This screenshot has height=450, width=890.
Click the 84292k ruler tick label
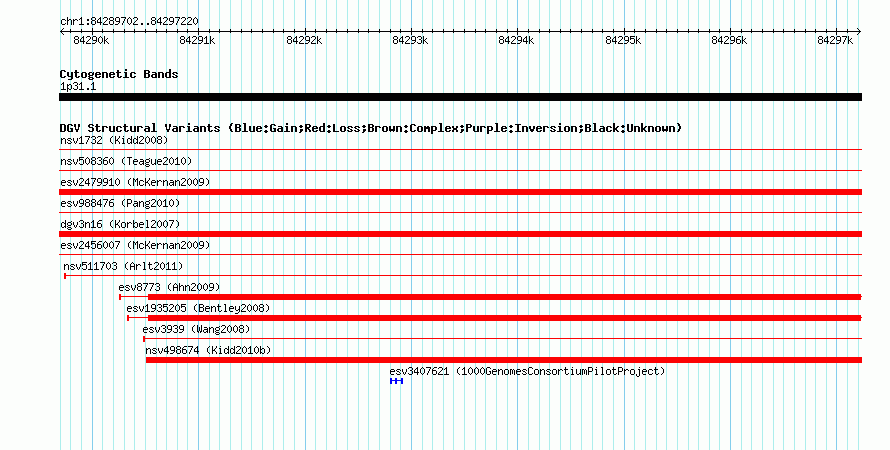[304, 40]
